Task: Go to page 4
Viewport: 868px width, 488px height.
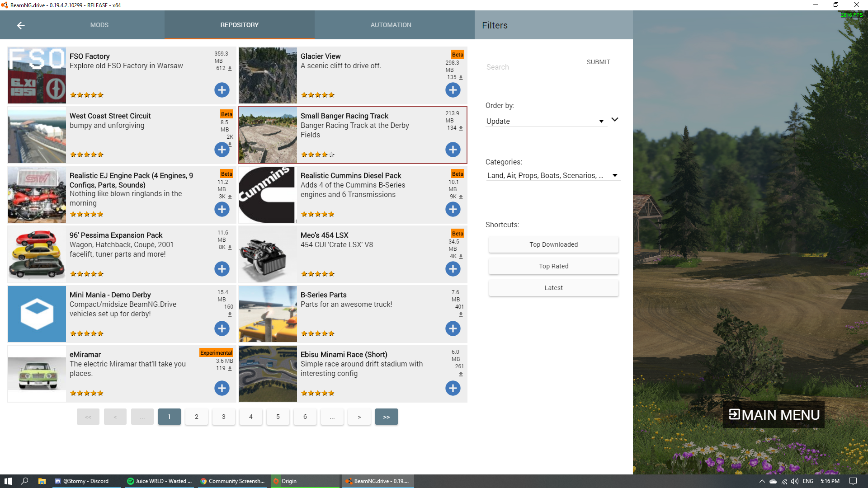Action: (250, 417)
